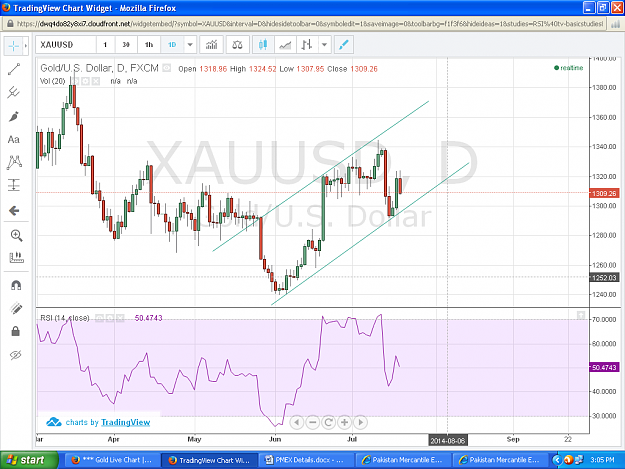
Task: Zoom in chart with plus button
Action: pyautogui.click(x=344, y=422)
